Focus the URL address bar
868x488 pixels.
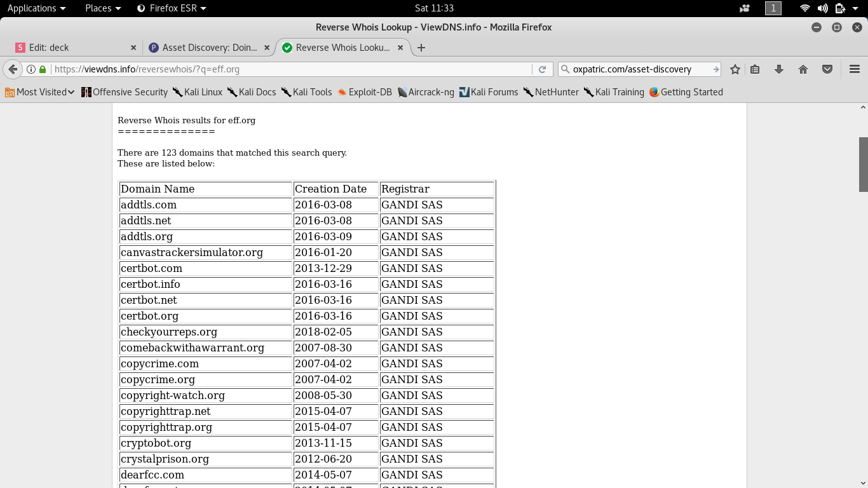291,69
